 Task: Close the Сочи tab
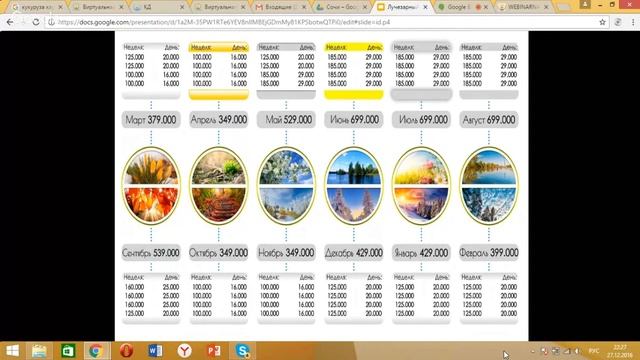click(364, 7)
